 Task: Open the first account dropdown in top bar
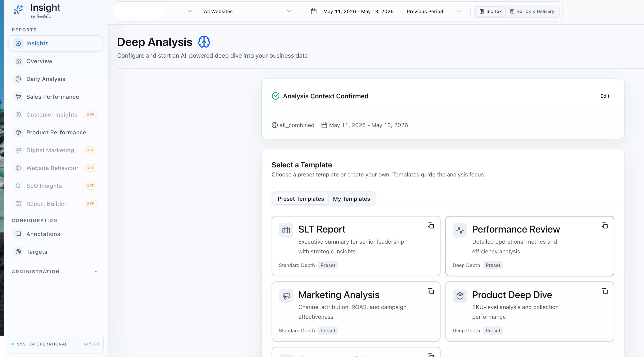[155, 12]
